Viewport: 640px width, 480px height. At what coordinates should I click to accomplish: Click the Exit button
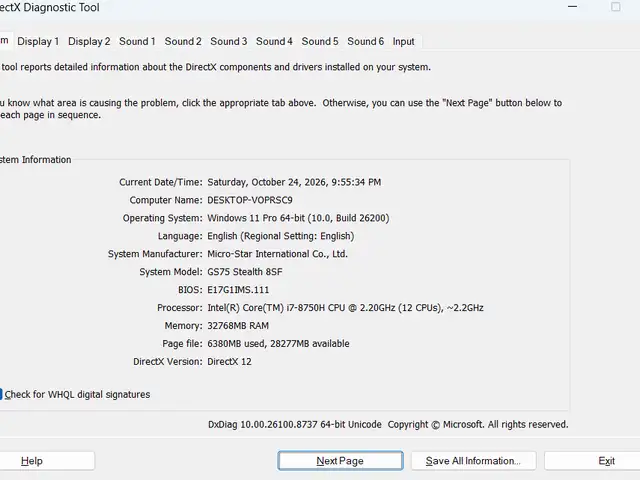click(607, 461)
